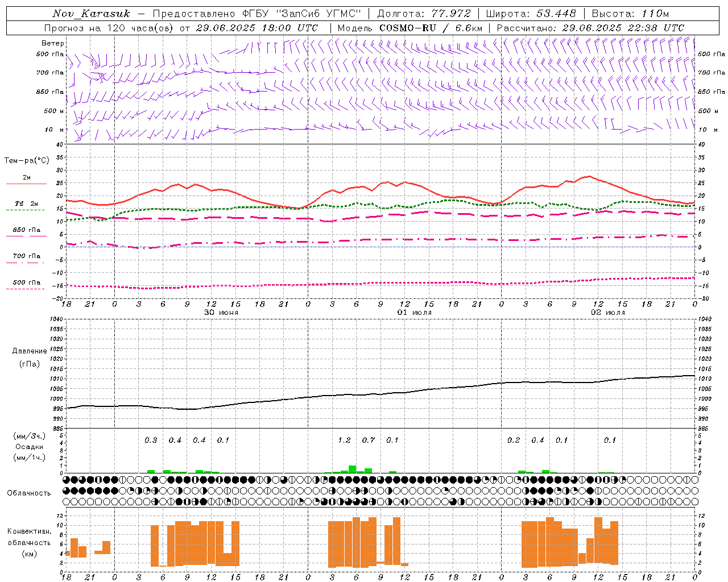The width and height of the screenshot is (728, 582).
Task: Select 'Прогноз на 120 часа(ов)' forecast start text
Action: pyautogui.click(x=109, y=28)
